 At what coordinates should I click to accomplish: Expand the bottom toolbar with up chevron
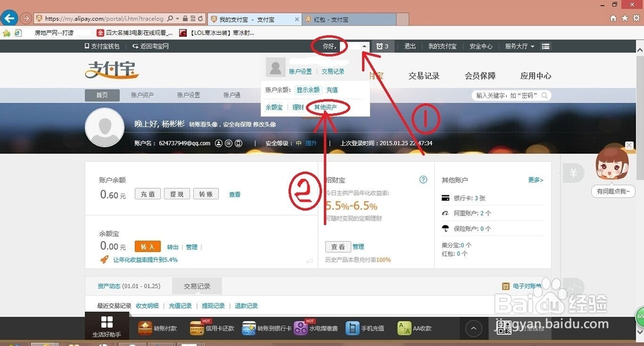click(x=473, y=329)
